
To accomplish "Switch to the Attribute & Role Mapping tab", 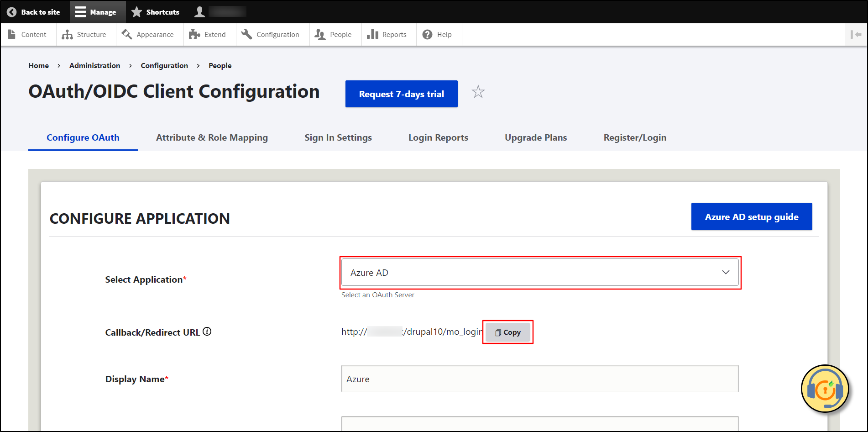I will coord(211,137).
